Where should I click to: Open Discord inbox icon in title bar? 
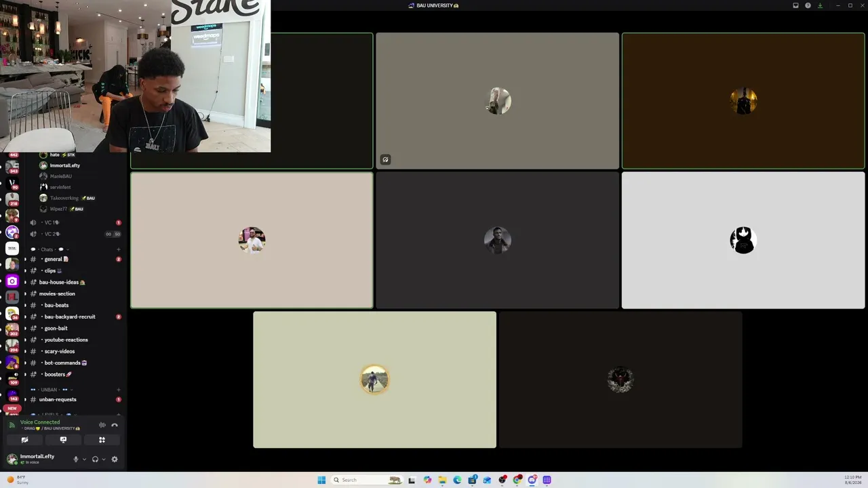(x=795, y=5)
